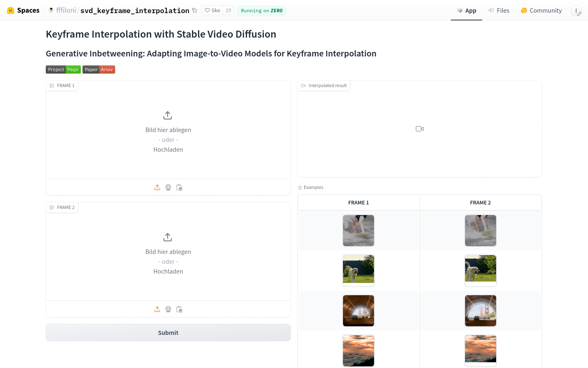Click 'Bild hier ablegen' text in Frame 1
Image resolution: width=588 pixels, height=368 pixels.
[x=168, y=130]
